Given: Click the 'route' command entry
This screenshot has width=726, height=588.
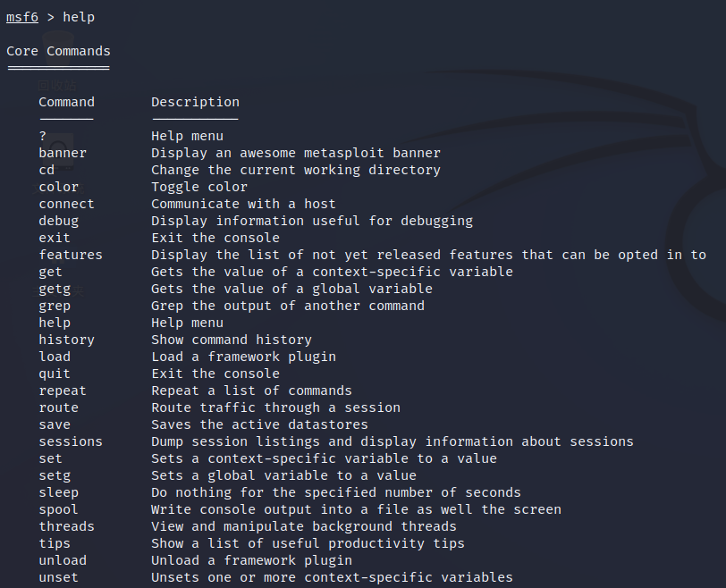Looking at the screenshot, I should click(58, 407).
